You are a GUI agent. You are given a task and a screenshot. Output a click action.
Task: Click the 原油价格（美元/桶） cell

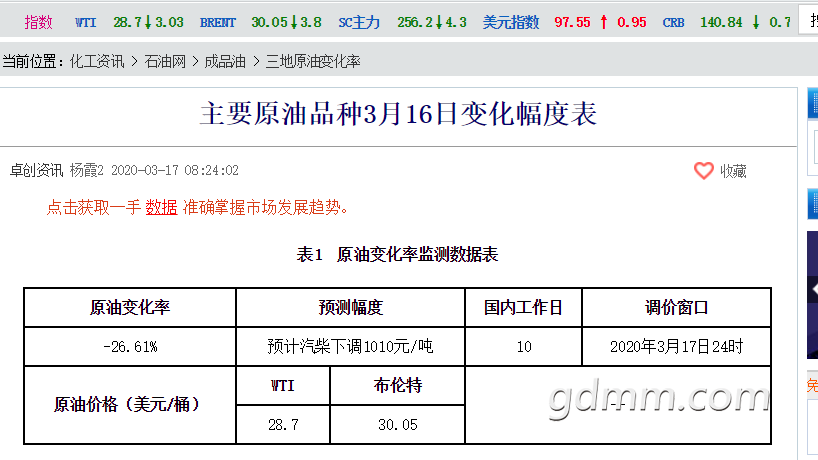130,405
